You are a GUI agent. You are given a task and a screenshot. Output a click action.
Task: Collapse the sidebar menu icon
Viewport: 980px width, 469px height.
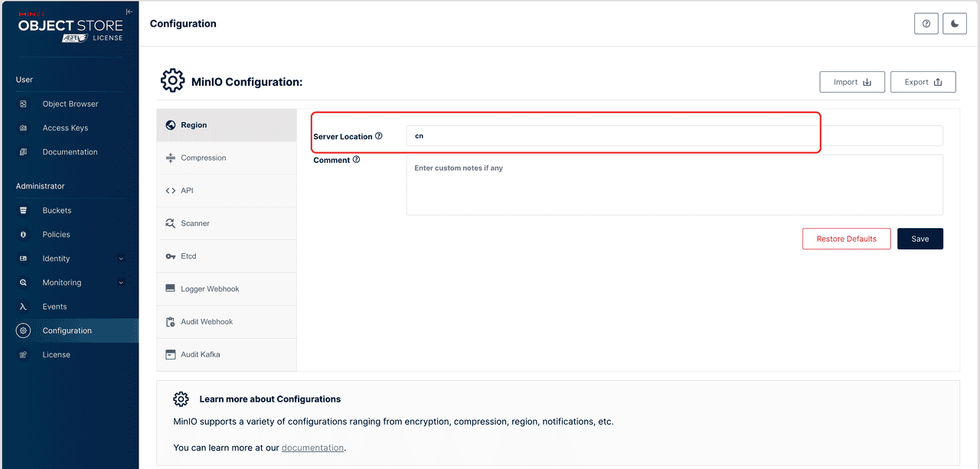tap(129, 12)
